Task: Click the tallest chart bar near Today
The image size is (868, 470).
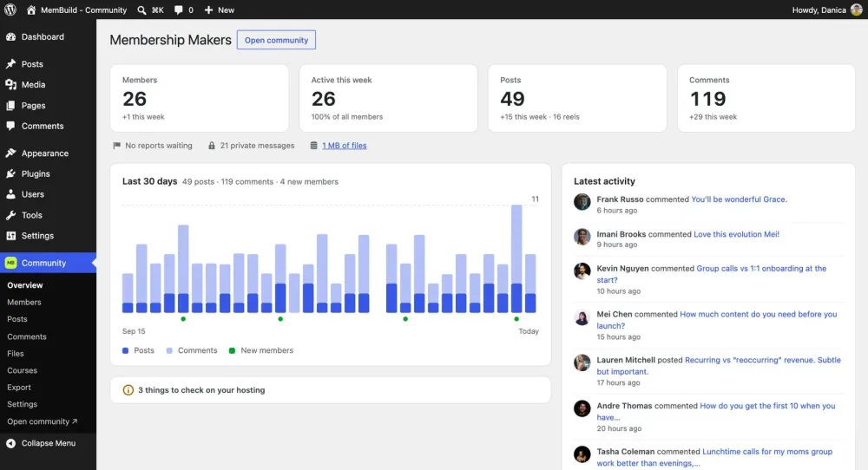Action: tap(516, 258)
